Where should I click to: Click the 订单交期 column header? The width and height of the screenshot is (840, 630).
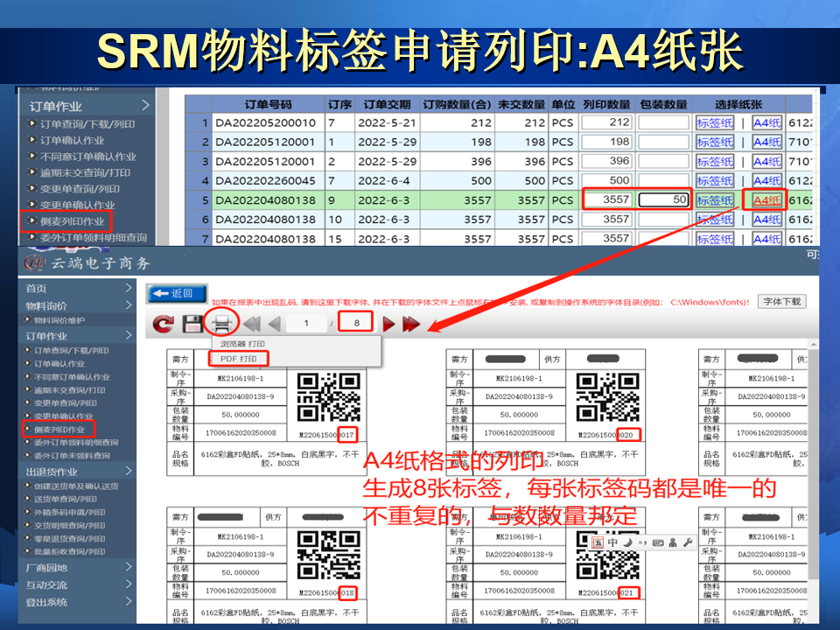point(387,104)
